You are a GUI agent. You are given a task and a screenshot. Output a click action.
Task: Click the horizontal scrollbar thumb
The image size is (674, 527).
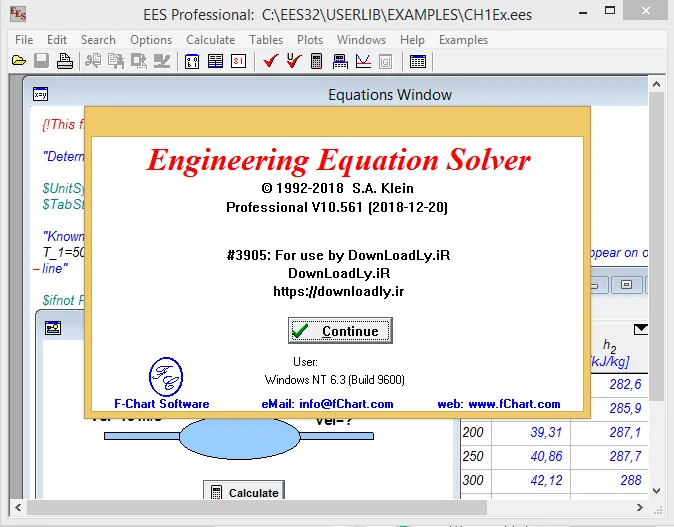pos(257,507)
